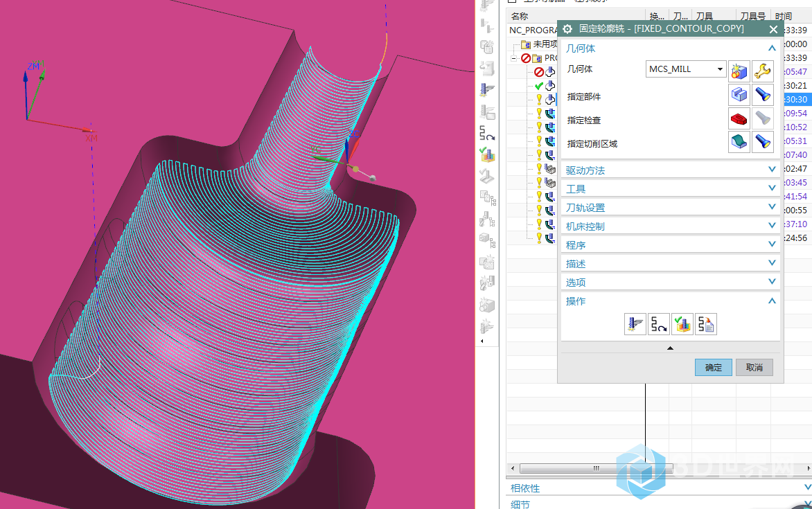Click the red check-geometry icon for 指定检查
Screen dimensions: 812x509
point(739,118)
